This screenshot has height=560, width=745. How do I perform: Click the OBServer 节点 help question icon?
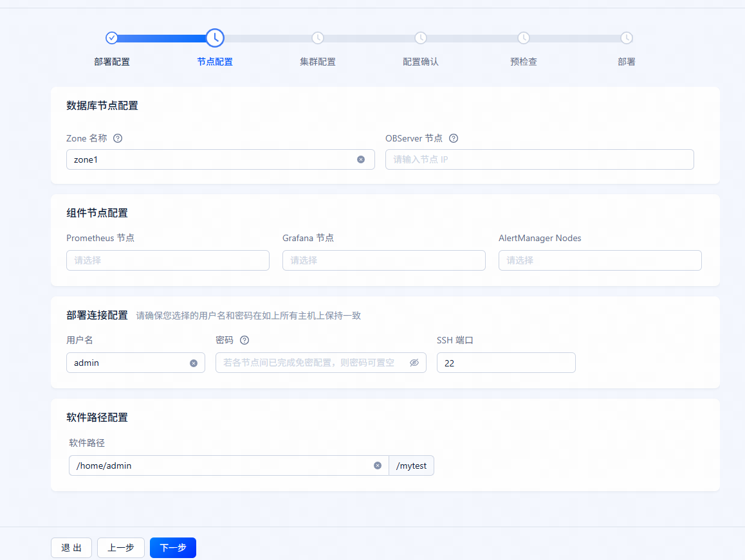pos(454,138)
